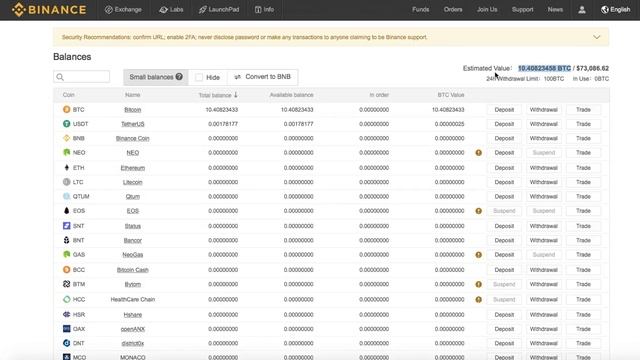
Task: Click the EOS coin icon
Action: (x=67, y=210)
